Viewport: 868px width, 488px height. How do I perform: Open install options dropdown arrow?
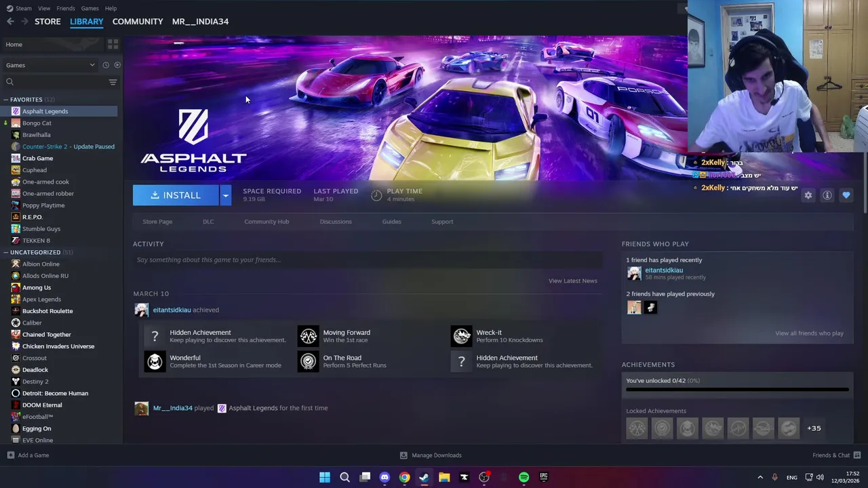225,195
